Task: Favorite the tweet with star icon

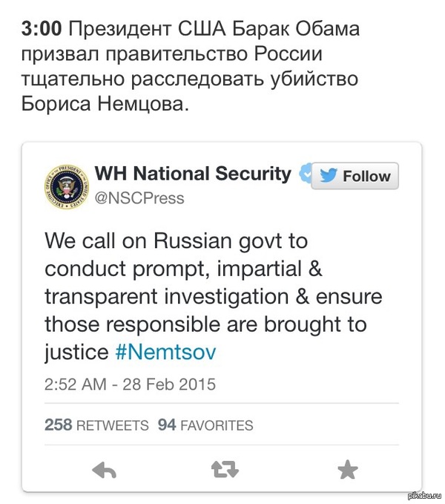Action: [x=348, y=470]
